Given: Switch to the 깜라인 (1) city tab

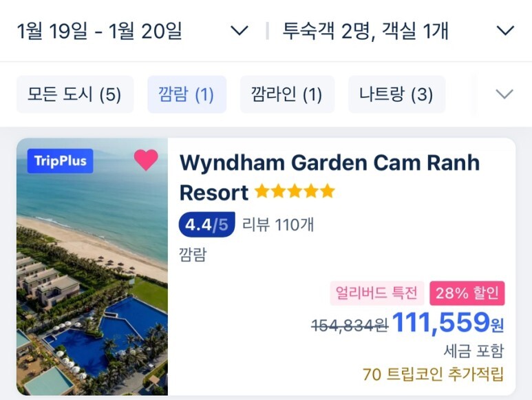Looking at the screenshot, I should (x=287, y=94).
